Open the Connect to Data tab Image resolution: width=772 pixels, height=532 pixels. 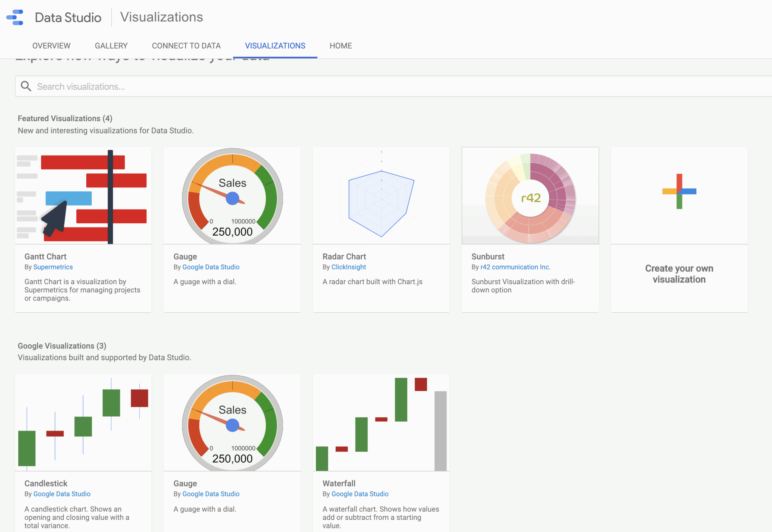point(186,46)
